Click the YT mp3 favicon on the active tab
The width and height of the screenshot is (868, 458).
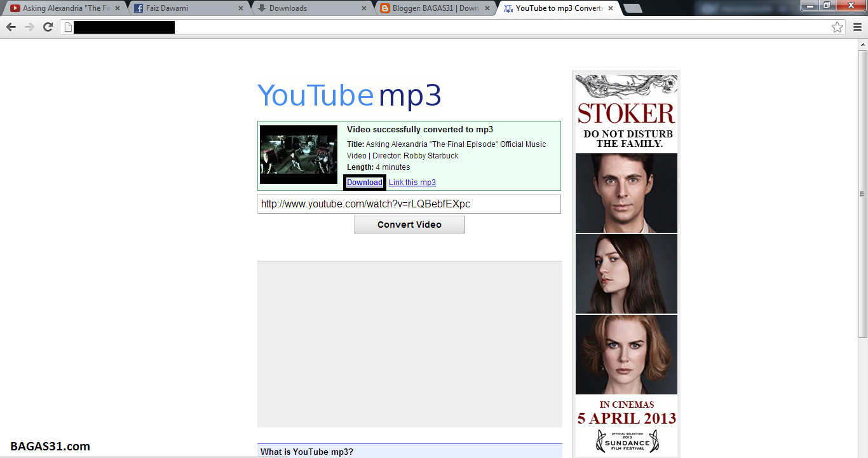508,9
